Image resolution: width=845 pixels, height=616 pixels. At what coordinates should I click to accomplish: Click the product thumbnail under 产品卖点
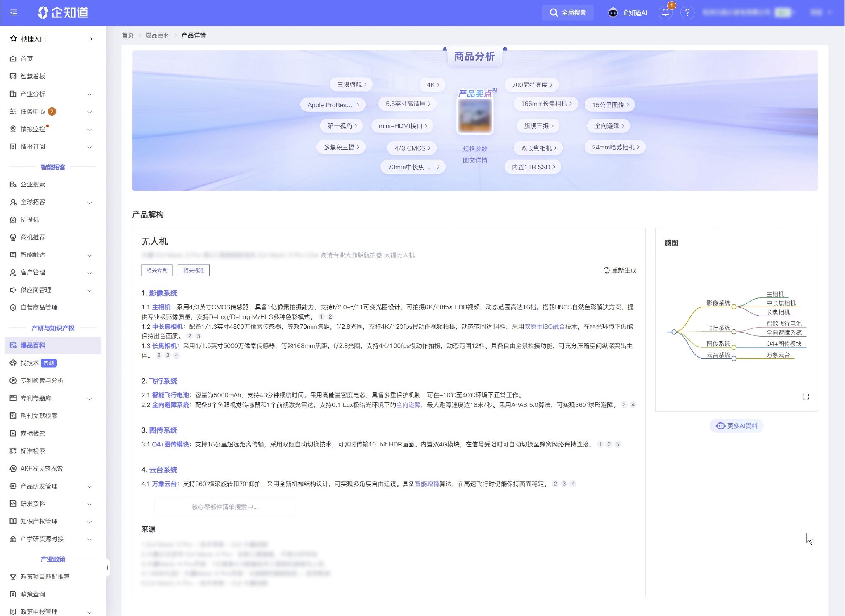(474, 116)
